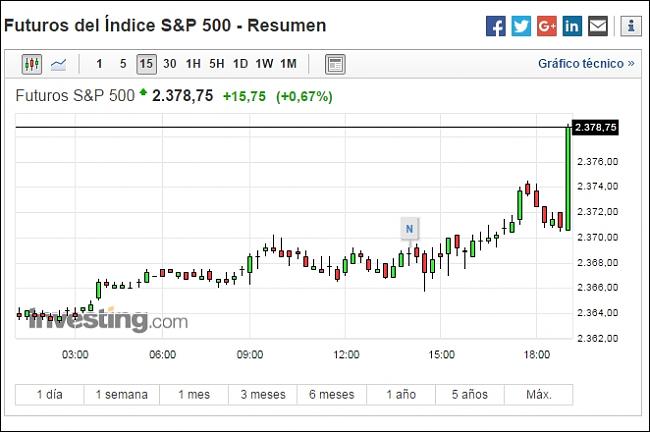The image size is (650, 432).
Task: Share on Facebook icon
Action: pyautogui.click(x=496, y=26)
